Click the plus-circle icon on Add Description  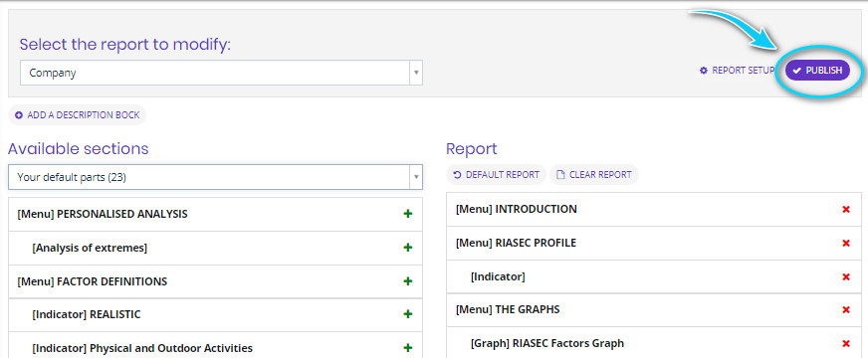point(19,115)
